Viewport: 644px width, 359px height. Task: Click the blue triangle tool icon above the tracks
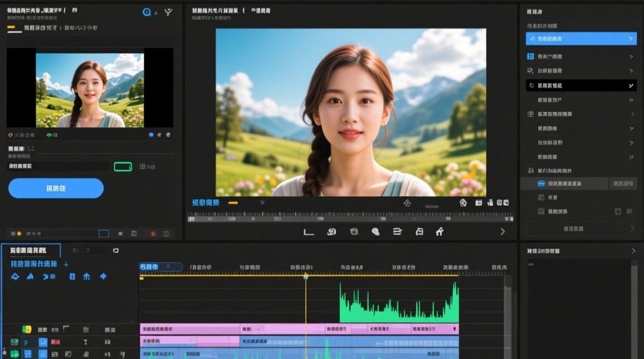(30, 277)
